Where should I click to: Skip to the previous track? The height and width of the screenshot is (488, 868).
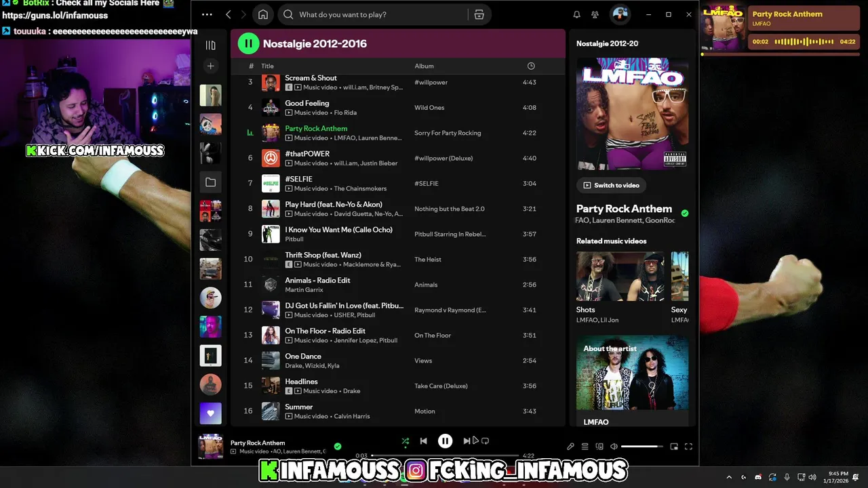(423, 441)
